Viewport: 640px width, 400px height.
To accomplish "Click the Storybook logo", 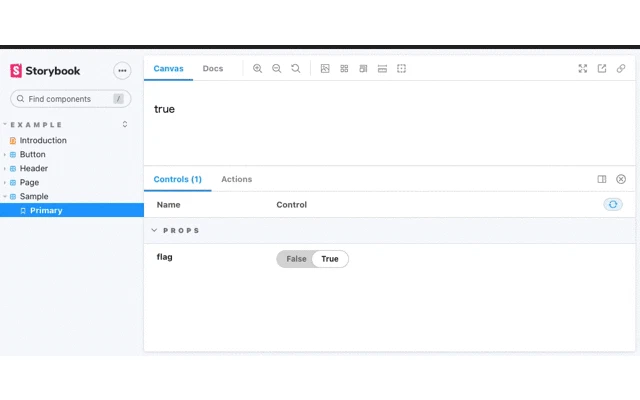I will click(45, 71).
